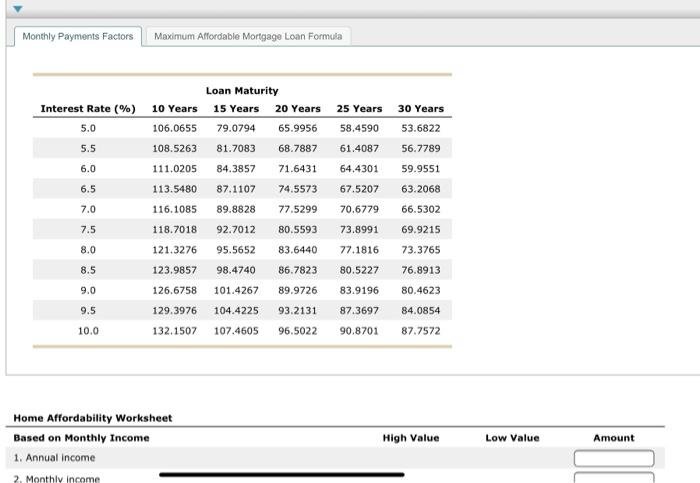Select the Loan Maturity table heading

[x=242, y=91]
